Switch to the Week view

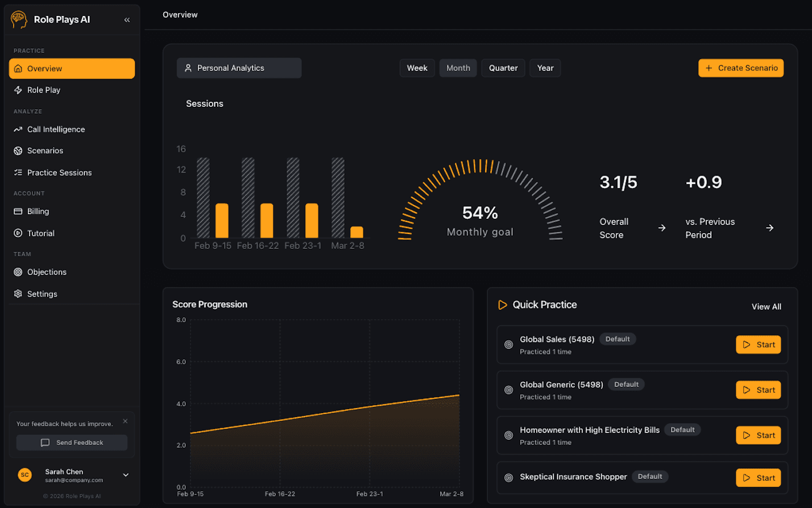click(x=417, y=68)
